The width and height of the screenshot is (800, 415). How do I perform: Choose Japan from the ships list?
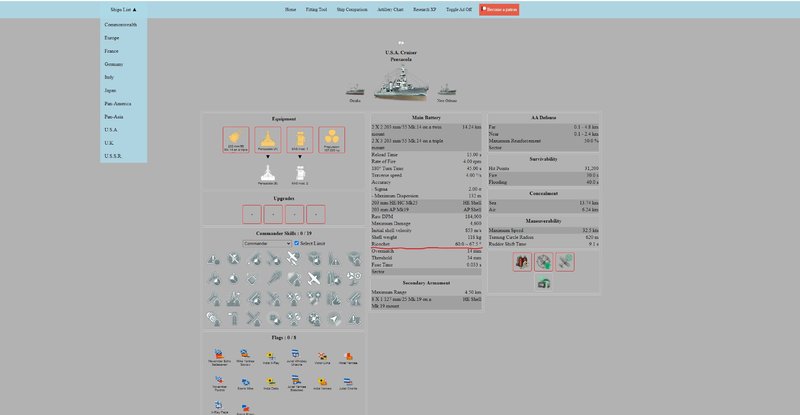(110, 90)
